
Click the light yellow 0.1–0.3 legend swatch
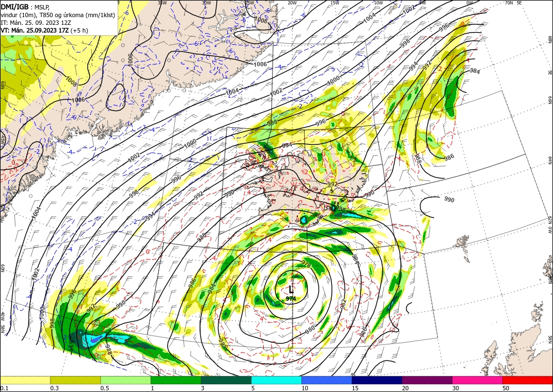click(x=25, y=380)
